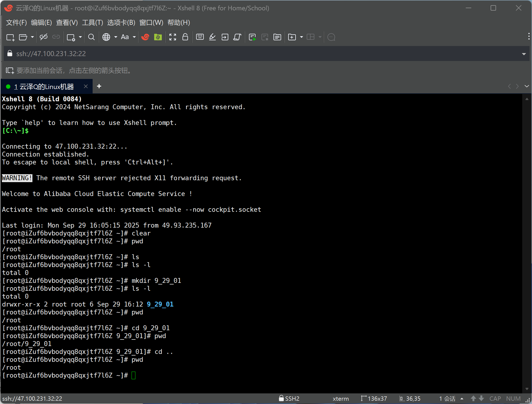Add a new tab with plus button
The height and width of the screenshot is (404, 532).
pos(99,86)
